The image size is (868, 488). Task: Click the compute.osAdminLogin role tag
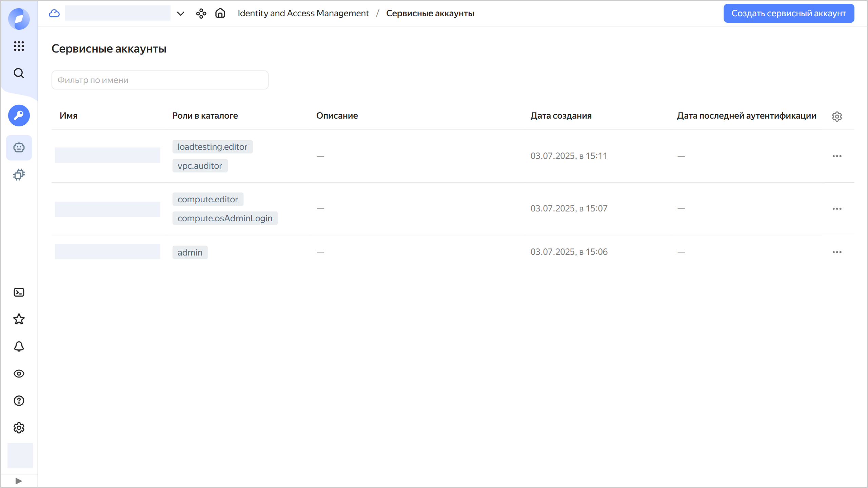click(225, 218)
